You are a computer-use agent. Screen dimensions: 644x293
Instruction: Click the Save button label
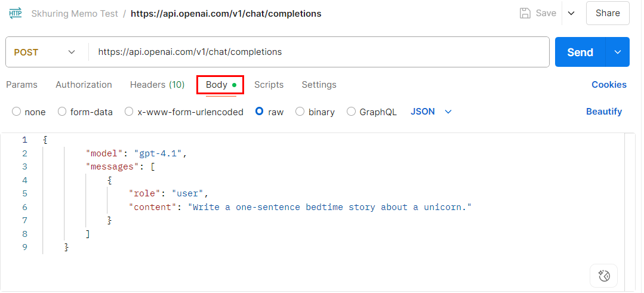(x=546, y=13)
